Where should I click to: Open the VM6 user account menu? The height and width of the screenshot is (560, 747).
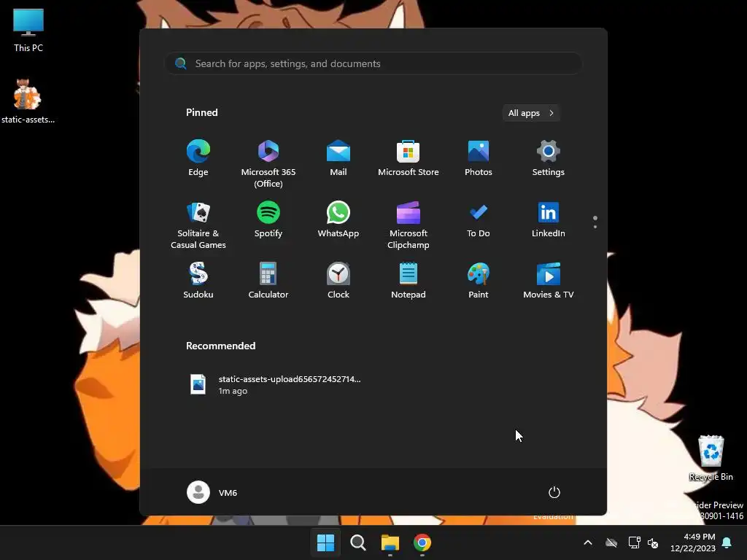pyautogui.click(x=212, y=492)
